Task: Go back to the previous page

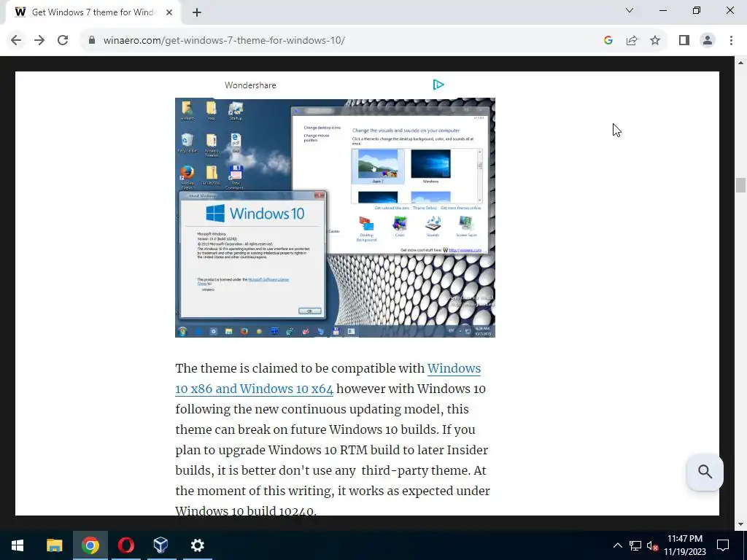Action: point(16,41)
